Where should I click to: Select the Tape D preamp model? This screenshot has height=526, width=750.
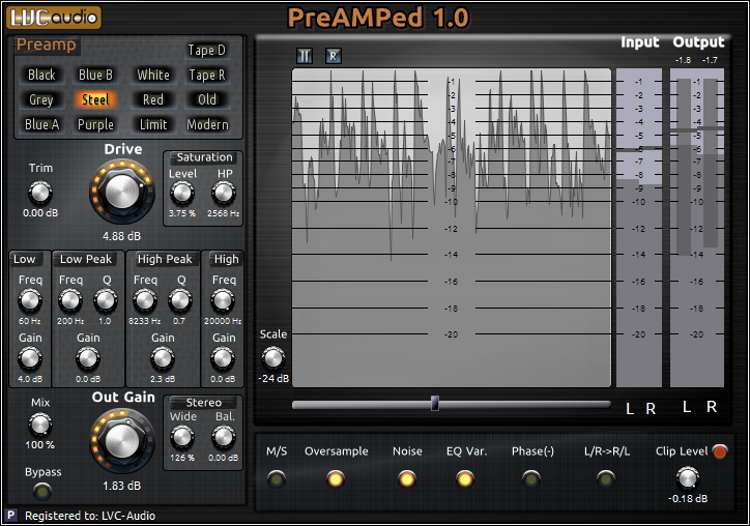tap(207, 50)
